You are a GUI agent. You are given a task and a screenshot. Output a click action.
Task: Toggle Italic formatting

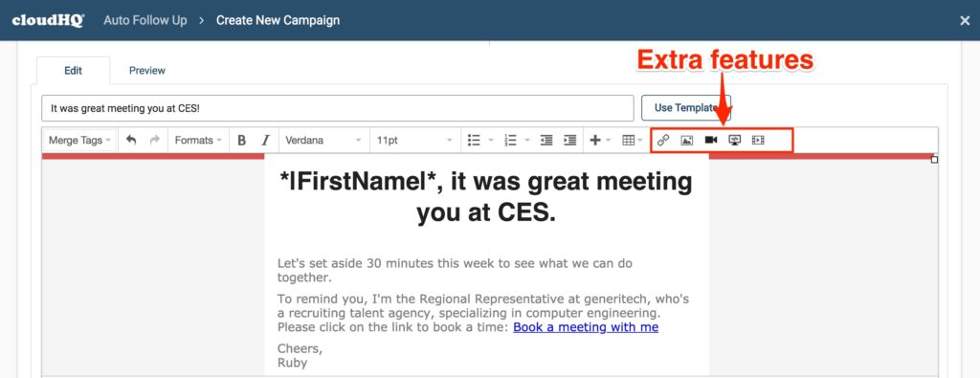(266, 141)
